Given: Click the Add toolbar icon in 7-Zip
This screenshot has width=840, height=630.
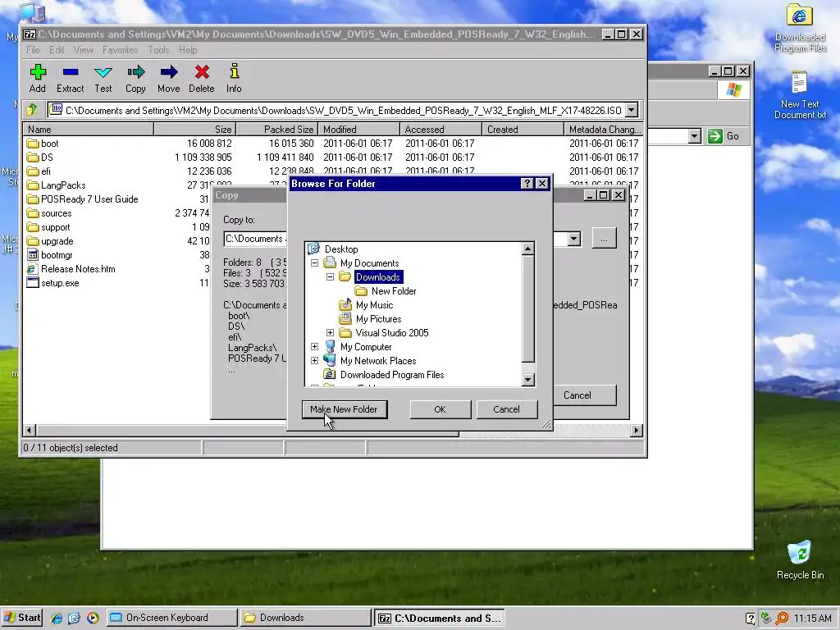Looking at the screenshot, I should click(38, 78).
